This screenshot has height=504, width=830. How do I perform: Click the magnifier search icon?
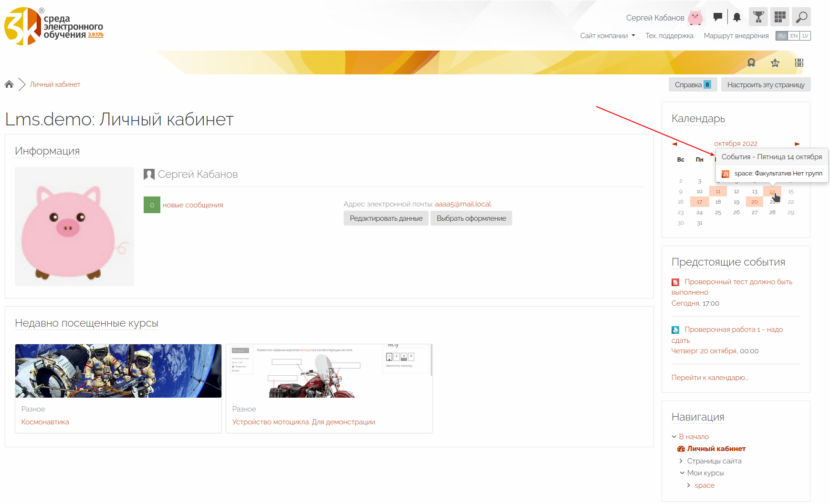coord(801,17)
